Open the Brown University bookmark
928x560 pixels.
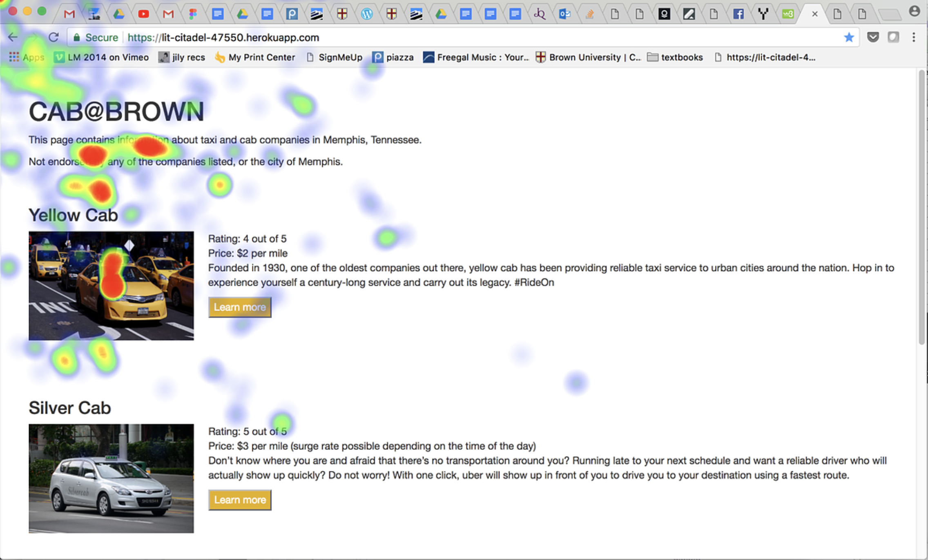pos(588,57)
